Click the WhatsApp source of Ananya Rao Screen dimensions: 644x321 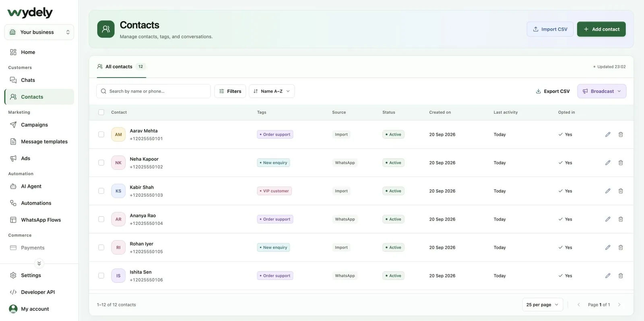(x=345, y=219)
